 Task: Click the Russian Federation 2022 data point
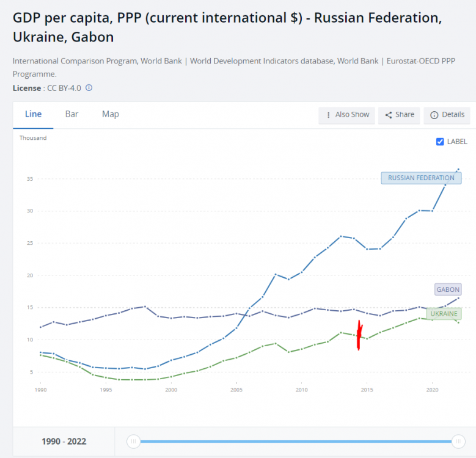coord(458,169)
